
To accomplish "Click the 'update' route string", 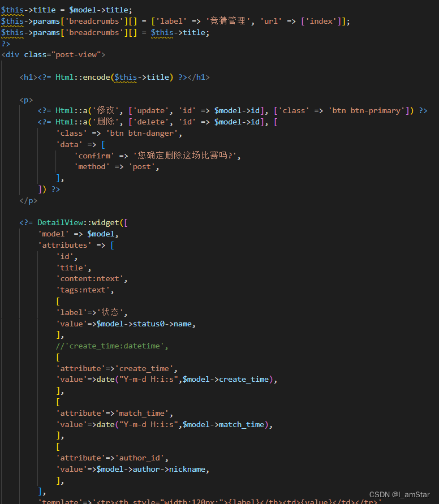I will click(150, 110).
